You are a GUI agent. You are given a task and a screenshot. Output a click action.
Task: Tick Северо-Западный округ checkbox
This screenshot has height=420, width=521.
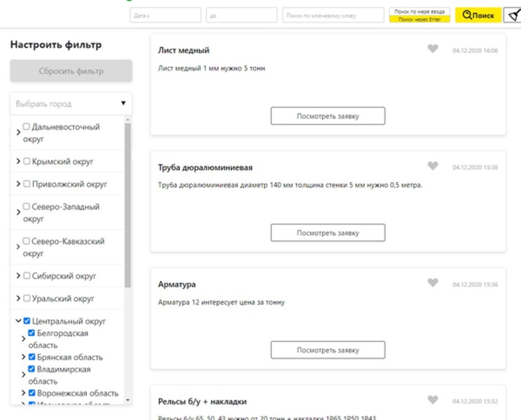[26, 206]
